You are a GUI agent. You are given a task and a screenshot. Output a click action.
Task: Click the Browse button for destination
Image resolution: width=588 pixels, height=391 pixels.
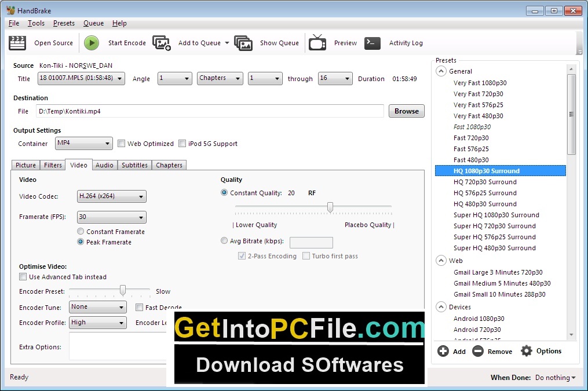[x=407, y=111]
